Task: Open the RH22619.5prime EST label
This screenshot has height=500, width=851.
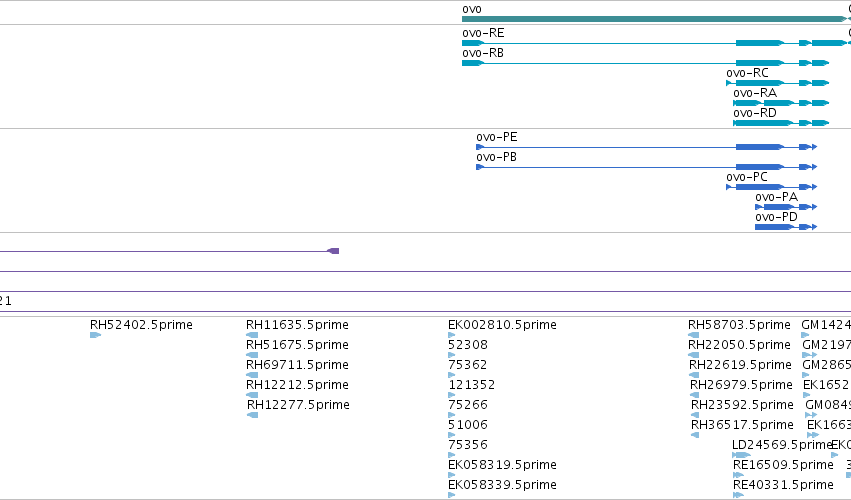Action: point(740,365)
